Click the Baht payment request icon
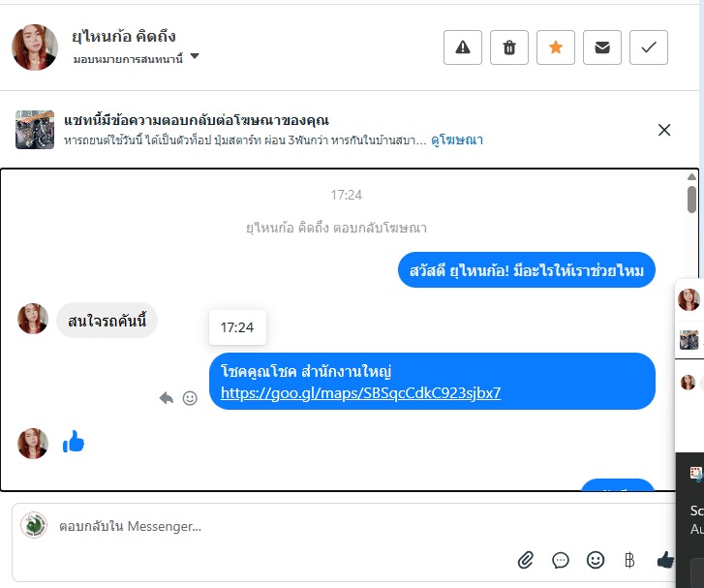This screenshot has width=704, height=588. (x=629, y=560)
